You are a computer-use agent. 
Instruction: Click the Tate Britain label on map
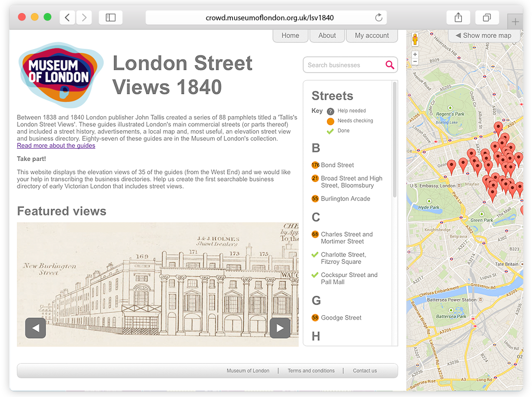click(x=506, y=264)
